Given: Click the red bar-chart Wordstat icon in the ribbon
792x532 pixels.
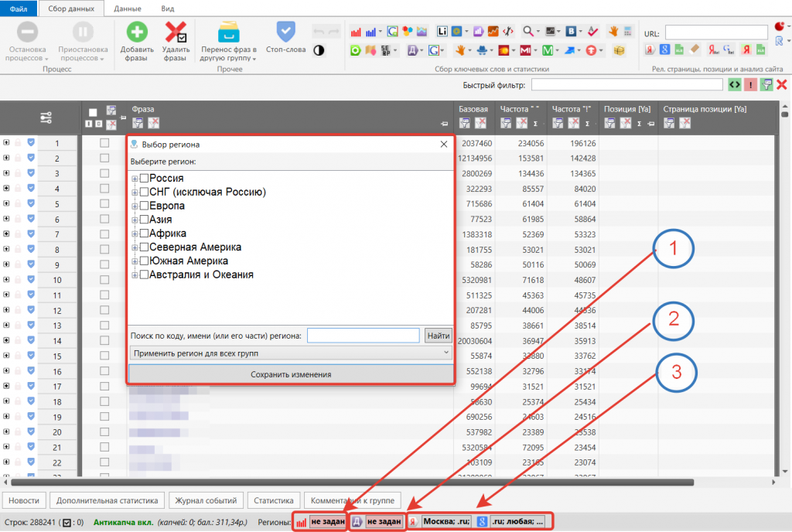Looking at the screenshot, I should (x=356, y=32).
